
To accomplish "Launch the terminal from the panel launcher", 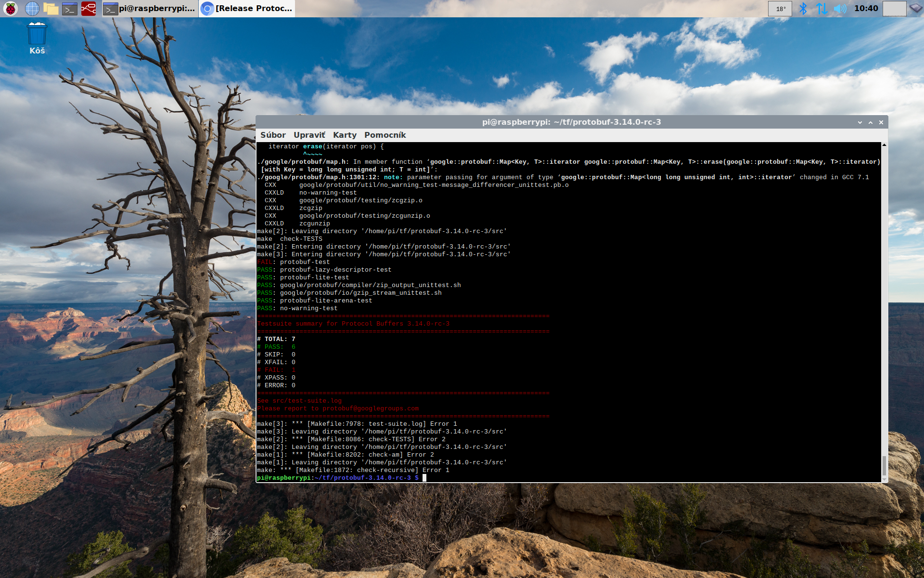I will pos(70,8).
